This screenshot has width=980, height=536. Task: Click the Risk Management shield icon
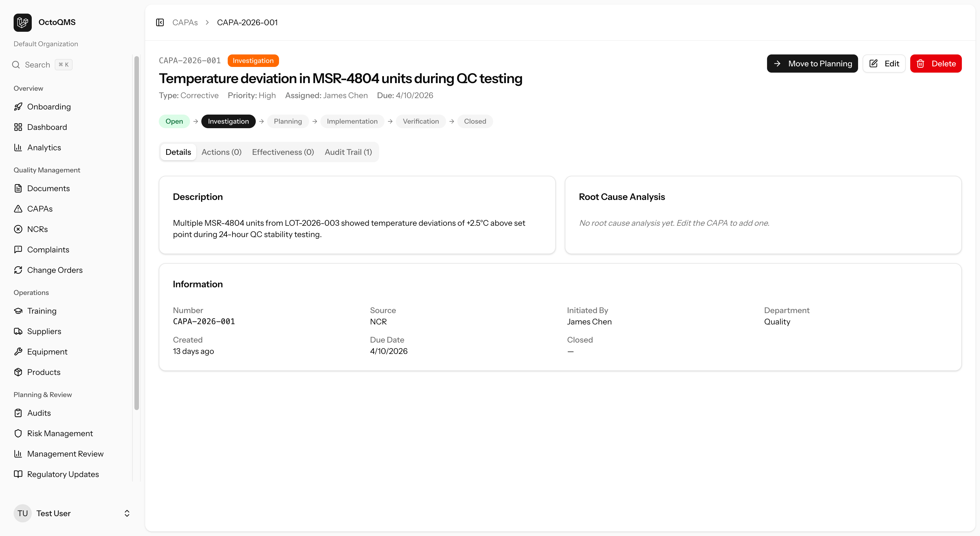coord(18,433)
